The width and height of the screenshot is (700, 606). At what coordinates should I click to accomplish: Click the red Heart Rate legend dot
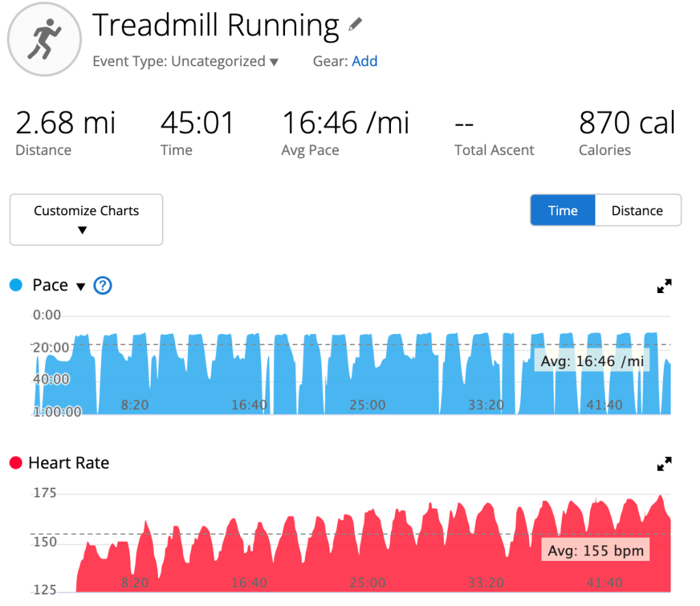pos(16,463)
